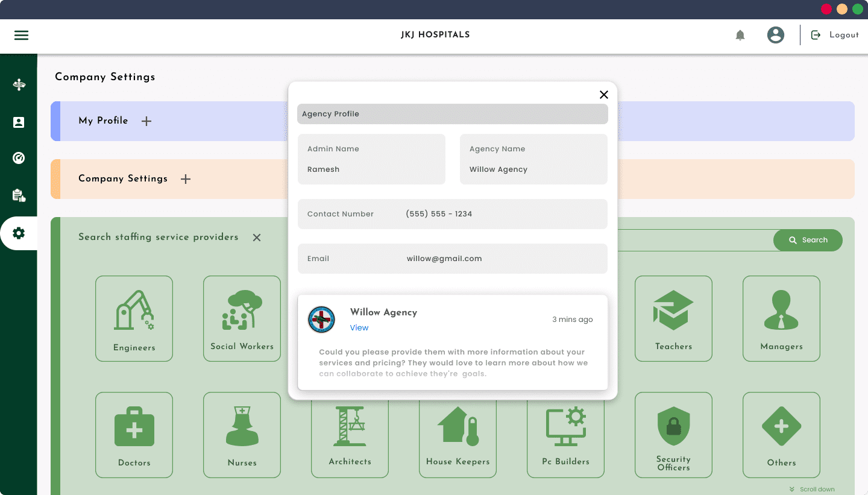Screen dimensions: 868x495
Task: Click the '3 mins ago' timestamp
Action: 573,320
